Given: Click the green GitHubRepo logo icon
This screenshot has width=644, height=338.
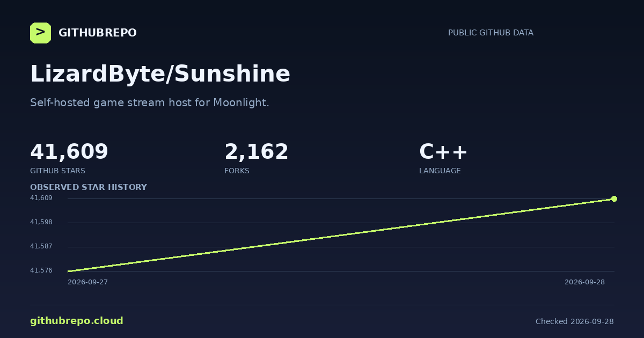Looking at the screenshot, I should coord(40,33).
